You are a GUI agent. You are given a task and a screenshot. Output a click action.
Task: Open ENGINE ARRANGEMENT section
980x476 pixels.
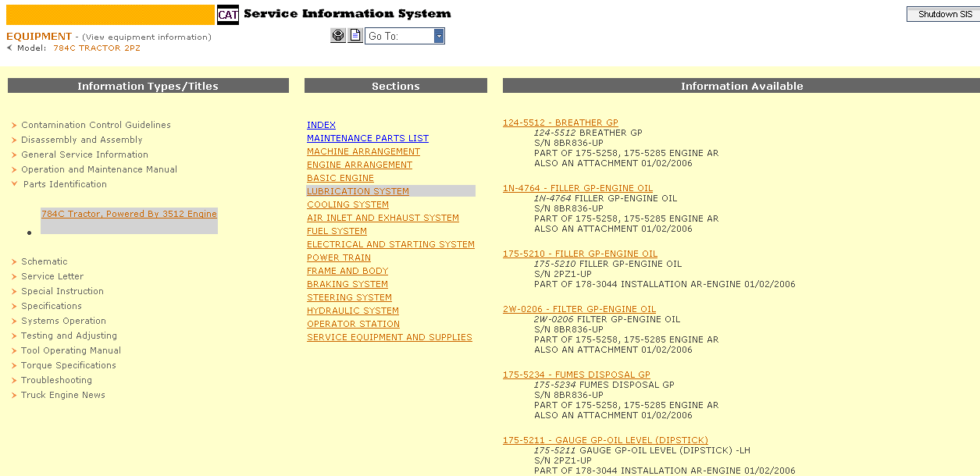(x=359, y=165)
